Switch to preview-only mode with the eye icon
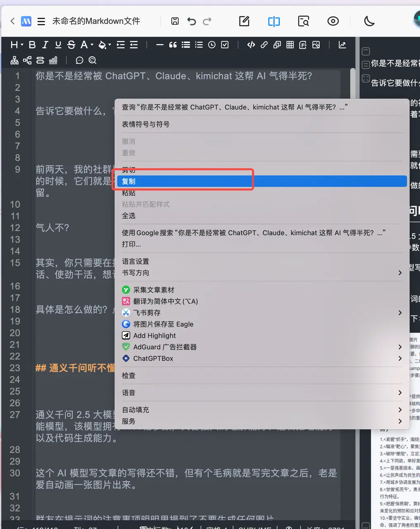 [333, 21]
